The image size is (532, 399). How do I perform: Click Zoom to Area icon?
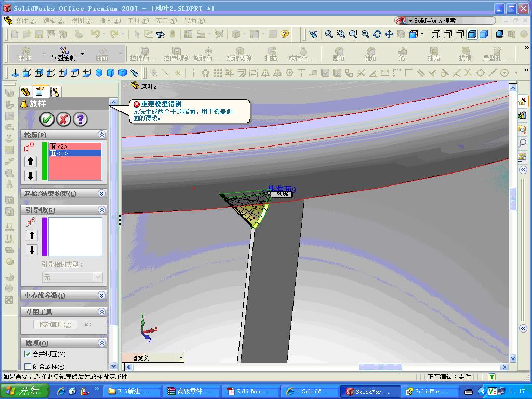pos(341,34)
